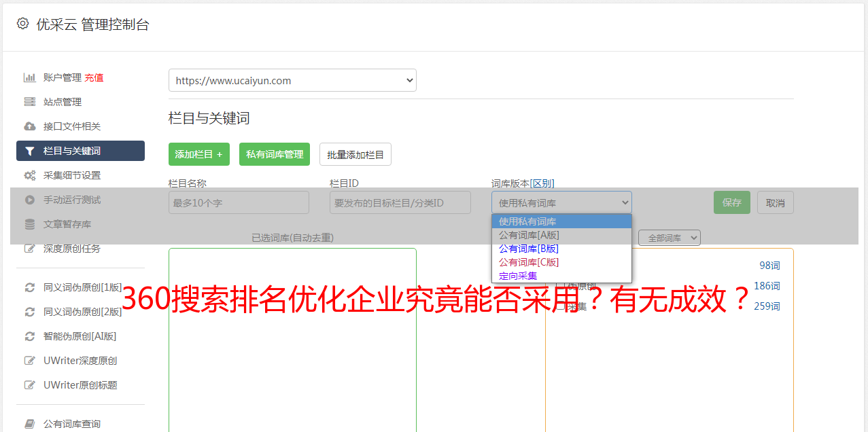The width and height of the screenshot is (868, 432).
Task: Open UWriter深度原创 menu item
Action: click(80, 361)
